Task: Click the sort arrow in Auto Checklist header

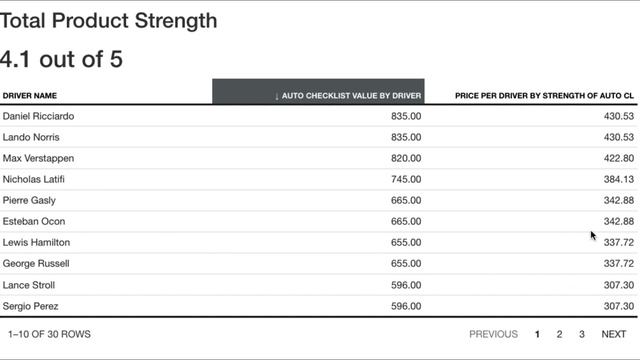Action: 277,96
